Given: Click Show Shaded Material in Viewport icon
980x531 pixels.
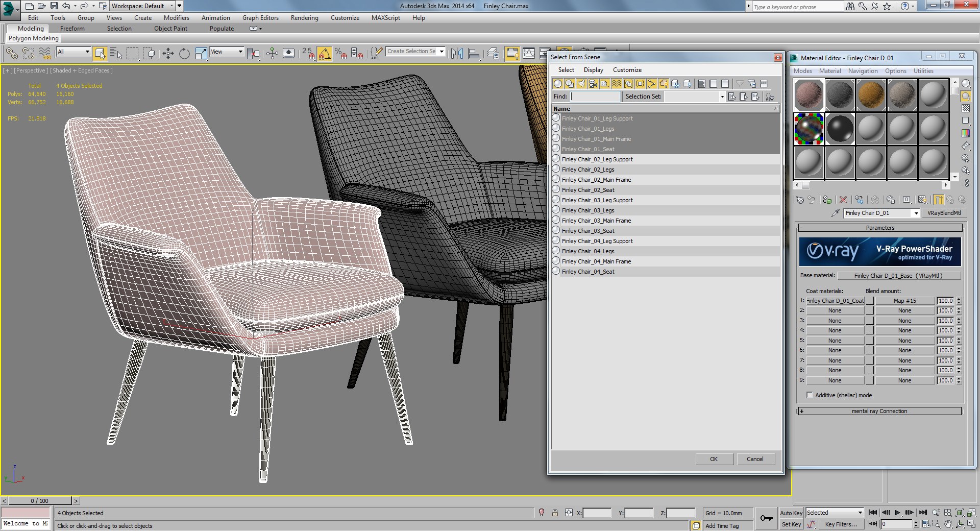Looking at the screenshot, I should 922,200.
